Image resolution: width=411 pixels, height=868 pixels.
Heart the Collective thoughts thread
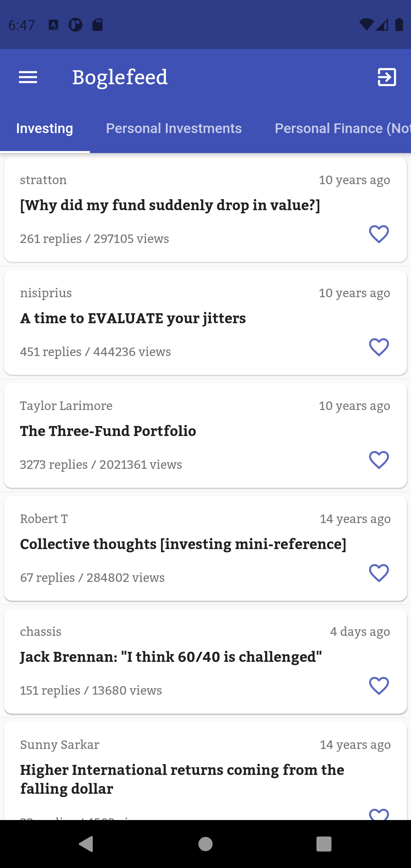tap(379, 573)
